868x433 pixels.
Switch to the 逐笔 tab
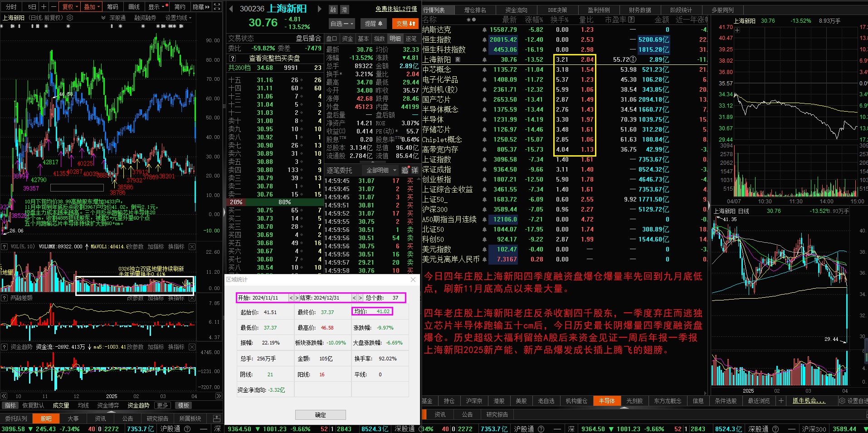(411, 39)
